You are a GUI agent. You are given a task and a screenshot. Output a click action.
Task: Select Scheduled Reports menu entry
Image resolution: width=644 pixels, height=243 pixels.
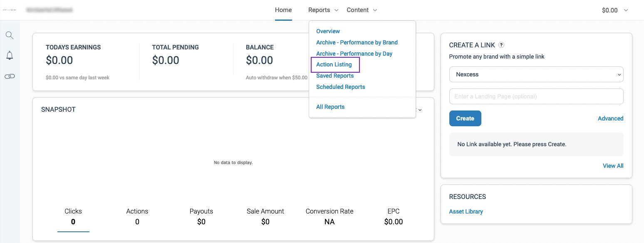coord(340,87)
